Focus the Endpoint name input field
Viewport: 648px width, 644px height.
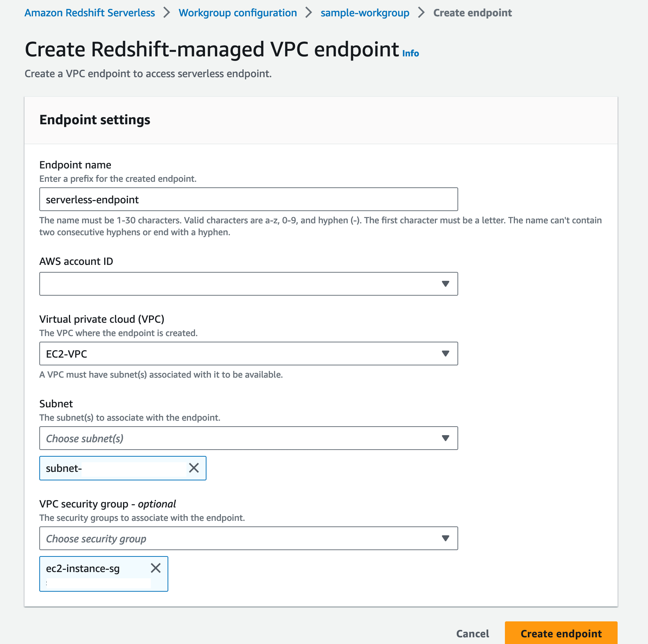pos(248,199)
